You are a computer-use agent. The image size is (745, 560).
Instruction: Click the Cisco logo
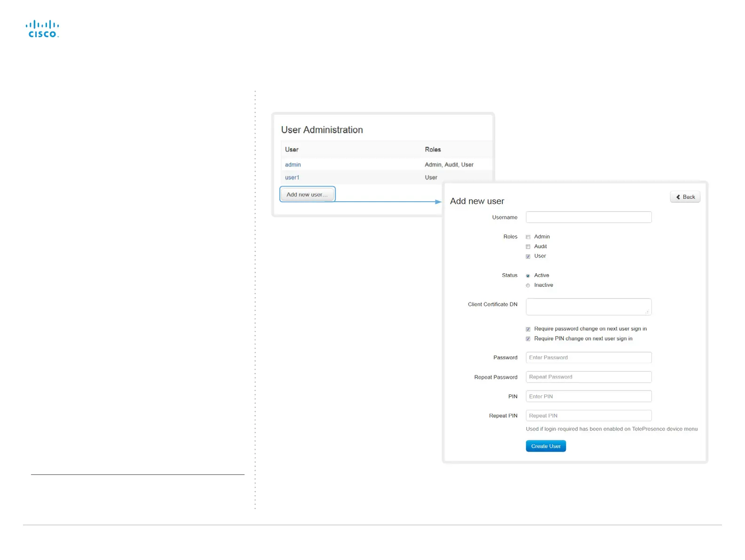tap(42, 29)
